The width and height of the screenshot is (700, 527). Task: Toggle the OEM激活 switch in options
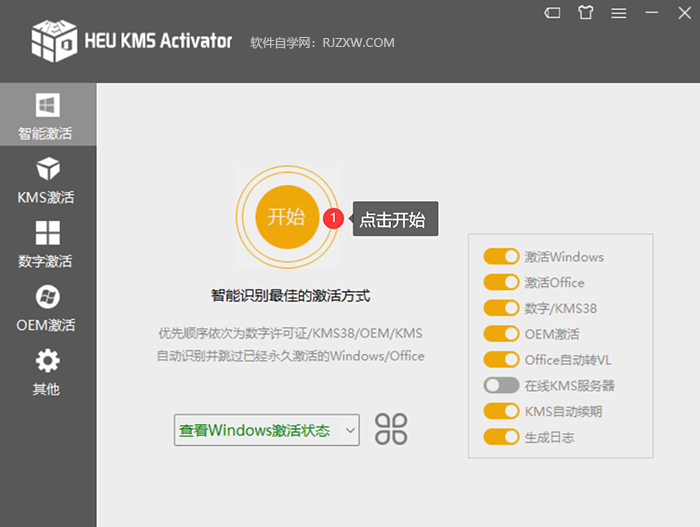click(x=501, y=334)
